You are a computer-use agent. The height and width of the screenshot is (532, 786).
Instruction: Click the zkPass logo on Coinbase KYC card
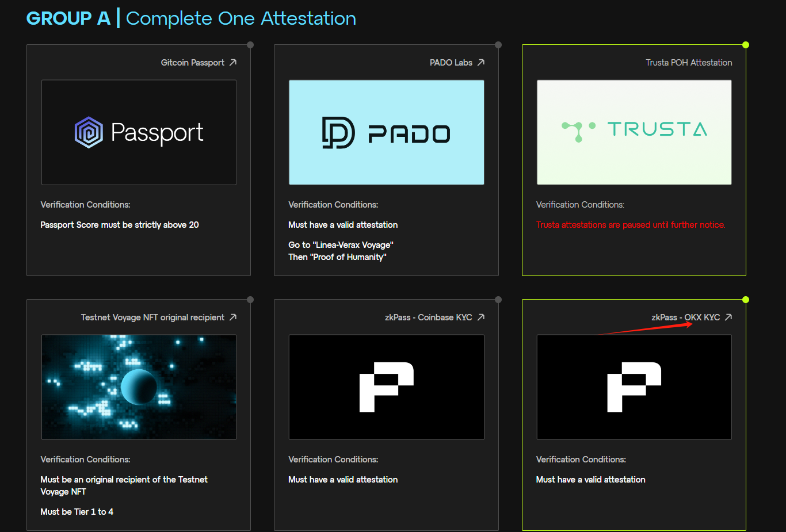(386, 387)
